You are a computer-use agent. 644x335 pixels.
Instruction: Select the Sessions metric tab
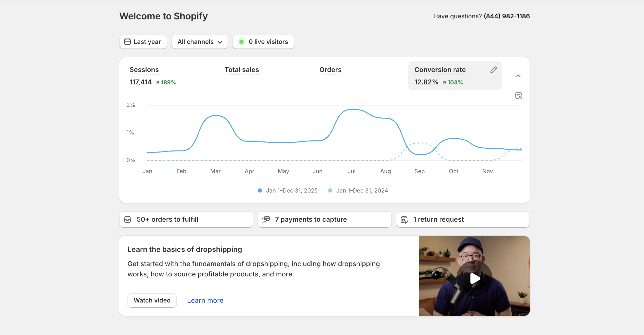[x=144, y=70]
